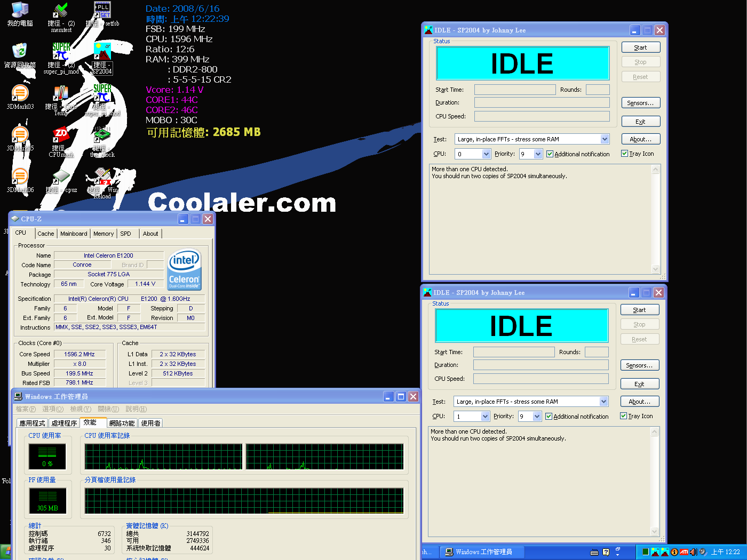Open 網路功能 tab in Task Manager
The image size is (747, 560).
(x=122, y=423)
